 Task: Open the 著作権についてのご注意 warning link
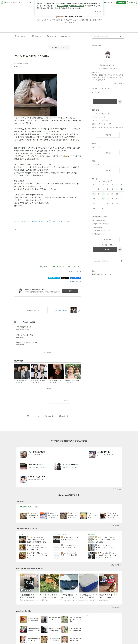click(101, 274)
